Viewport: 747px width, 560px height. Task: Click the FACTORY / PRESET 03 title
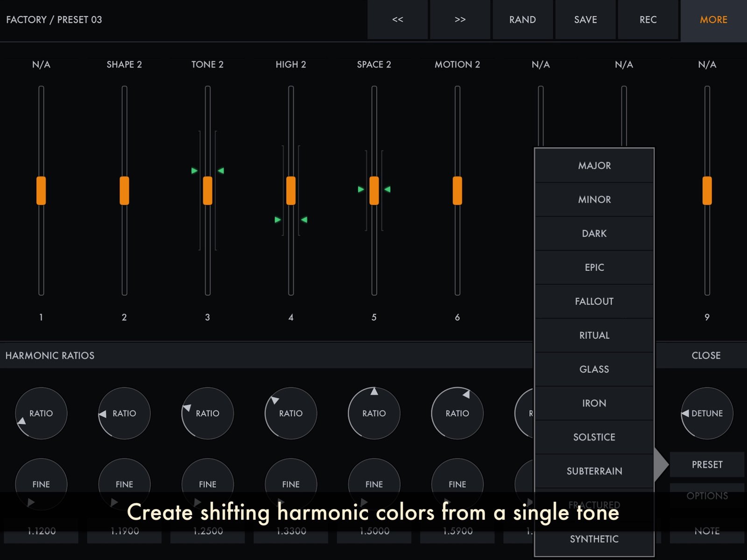pyautogui.click(x=54, y=20)
